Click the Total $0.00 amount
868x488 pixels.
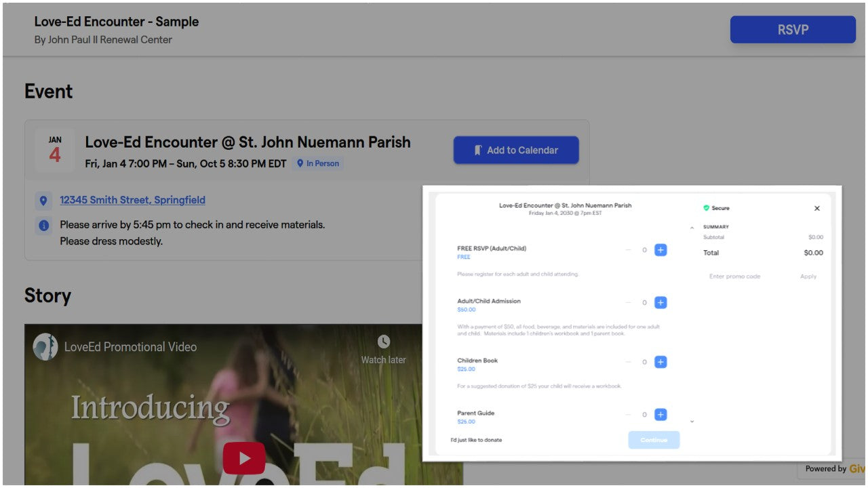click(813, 253)
